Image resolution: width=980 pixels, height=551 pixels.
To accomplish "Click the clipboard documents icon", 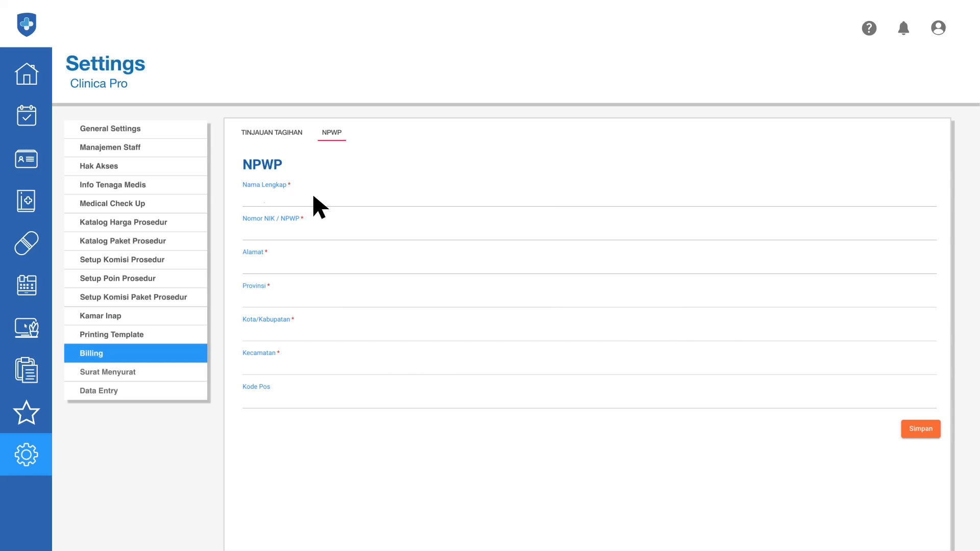I will coord(26,370).
